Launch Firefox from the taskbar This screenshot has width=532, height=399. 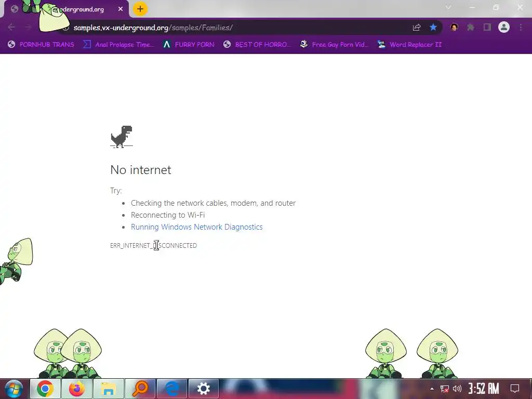[x=77, y=389]
